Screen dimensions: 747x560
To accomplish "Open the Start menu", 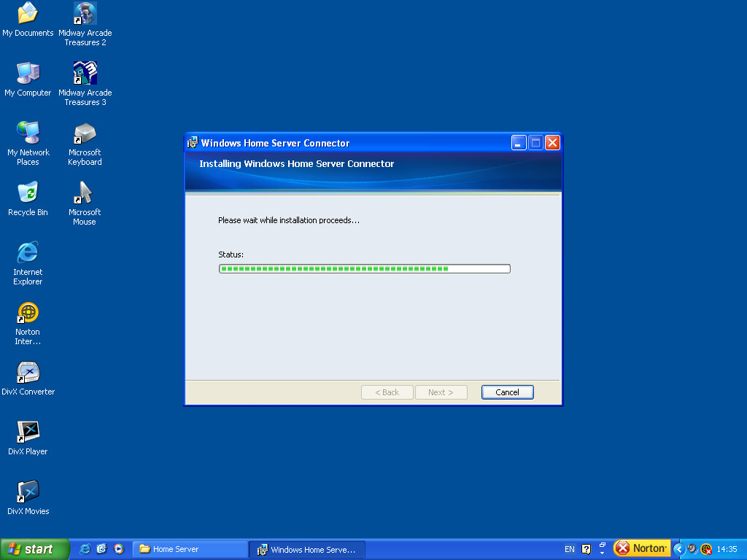I will tap(34, 549).
